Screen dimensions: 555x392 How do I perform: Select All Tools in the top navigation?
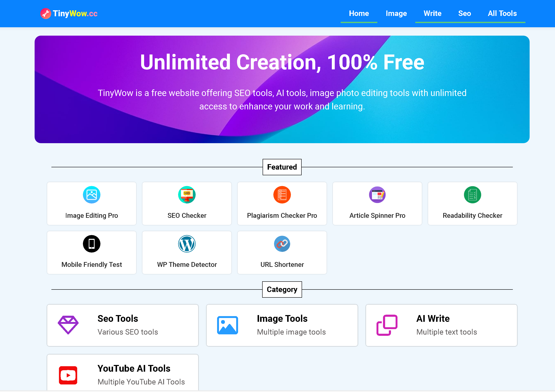click(x=502, y=14)
